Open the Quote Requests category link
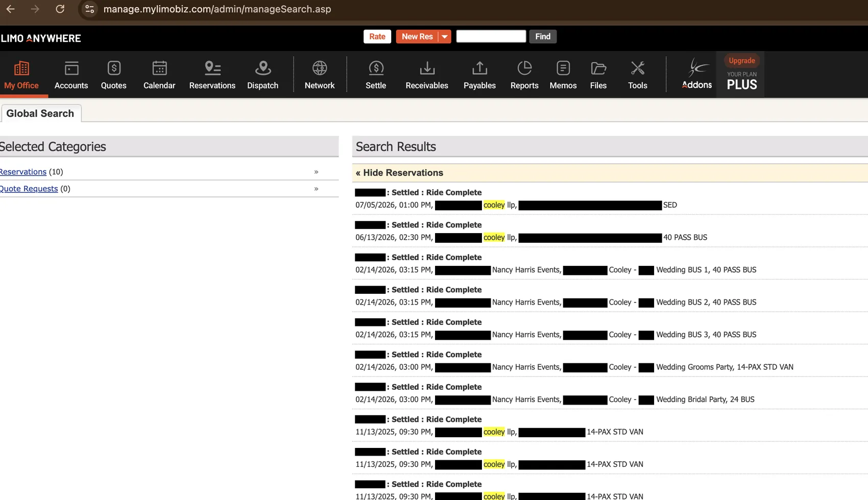The width and height of the screenshot is (868, 500). pyautogui.click(x=29, y=189)
